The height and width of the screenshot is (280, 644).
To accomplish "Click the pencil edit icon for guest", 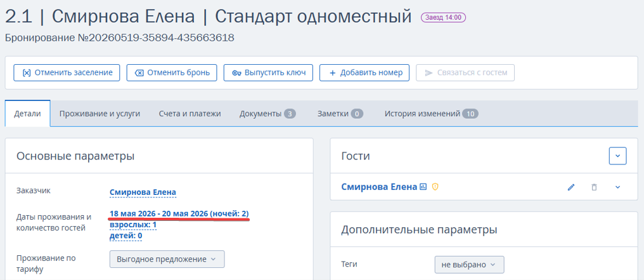I will tap(571, 187).
